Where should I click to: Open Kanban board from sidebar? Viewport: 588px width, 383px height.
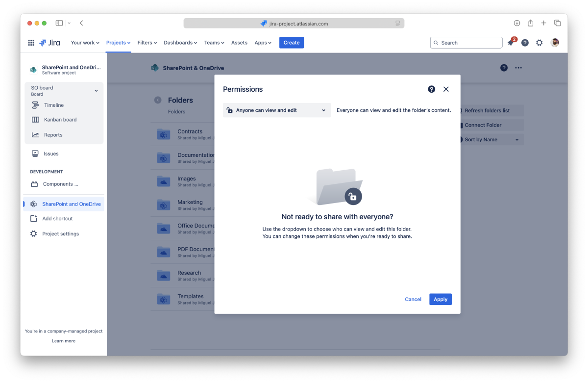coord(60,120)
